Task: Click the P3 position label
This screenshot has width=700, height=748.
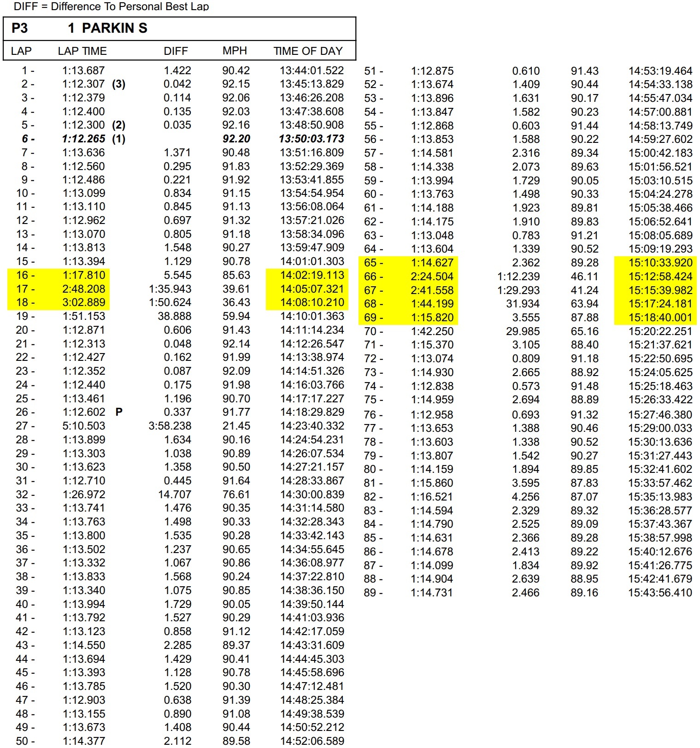Action: coord(20,28)
